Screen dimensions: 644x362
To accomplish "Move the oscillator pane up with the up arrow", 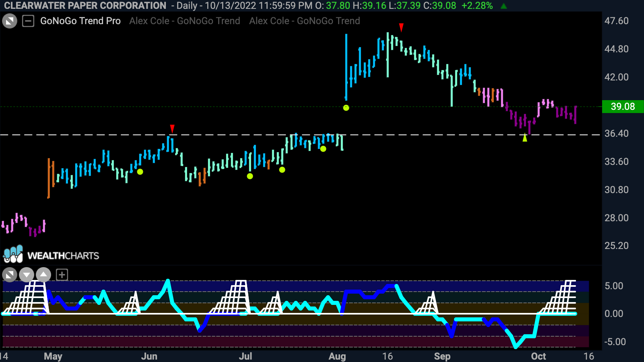I will [43, 275].
